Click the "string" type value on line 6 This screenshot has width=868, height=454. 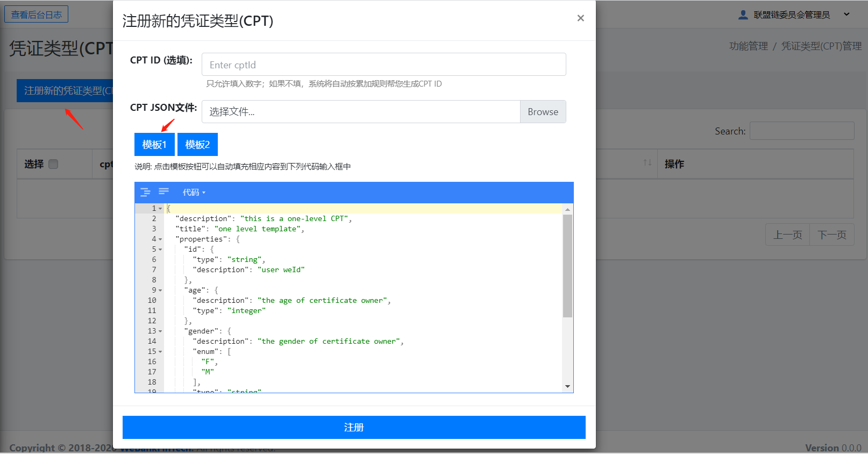pyautogui.click(x=244, y=260)
